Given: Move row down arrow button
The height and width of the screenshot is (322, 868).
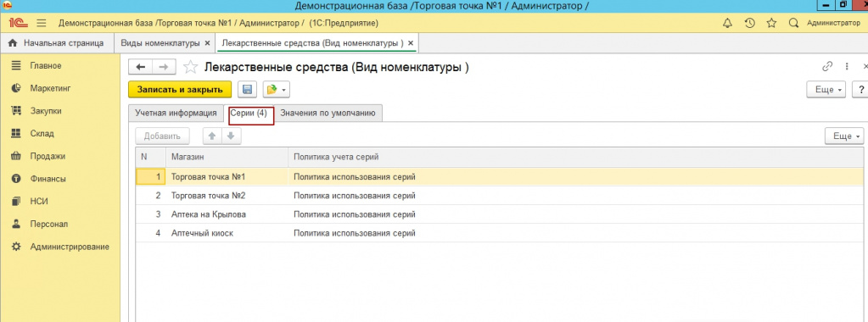Looking at the screenshot, I should 232,136.
